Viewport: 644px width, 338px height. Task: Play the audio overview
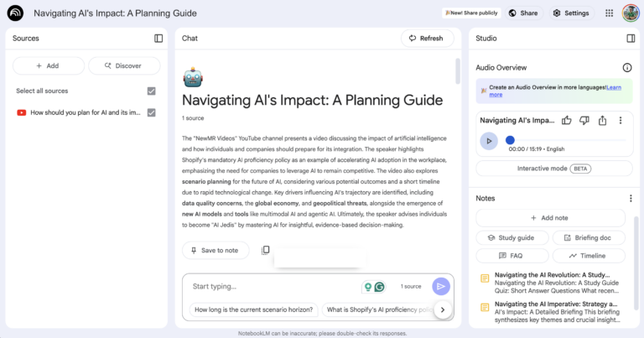coord(489,141)
